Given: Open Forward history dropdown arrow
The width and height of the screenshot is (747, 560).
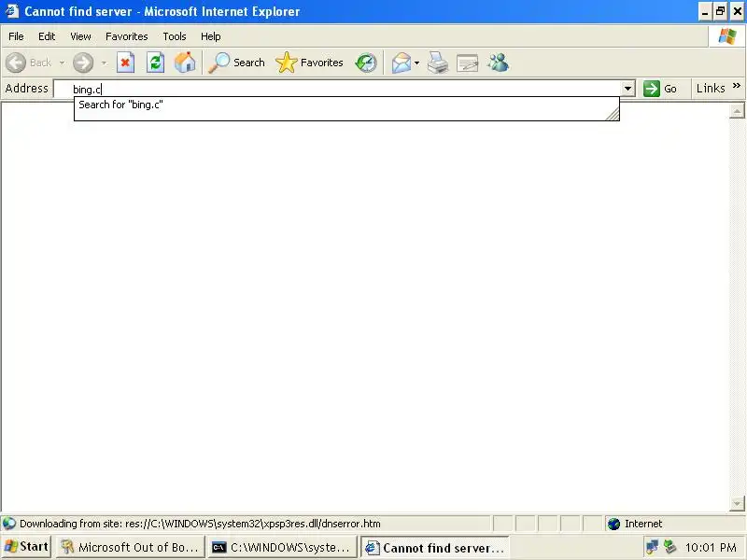Looking at the screenshot, I should click(104, 63).
